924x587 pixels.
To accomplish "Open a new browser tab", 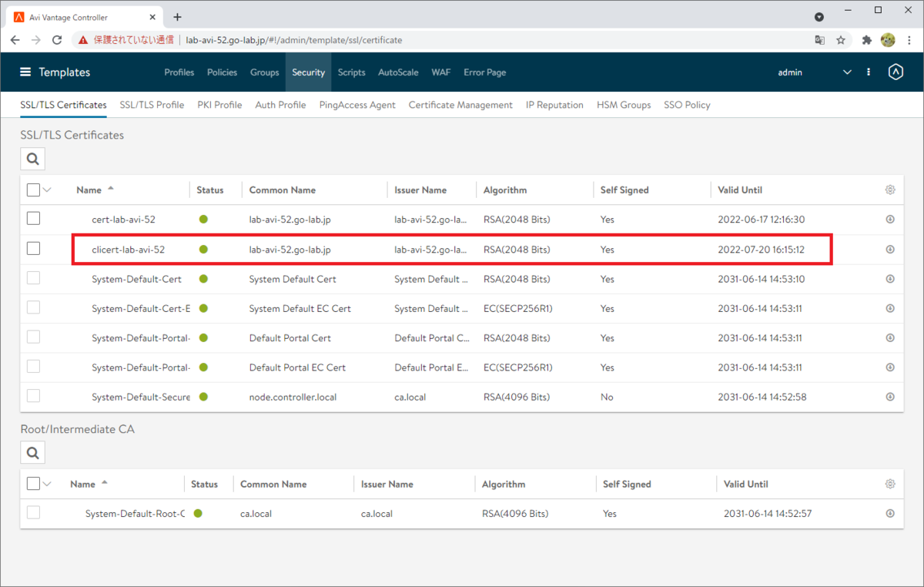I will coord(177,17).
